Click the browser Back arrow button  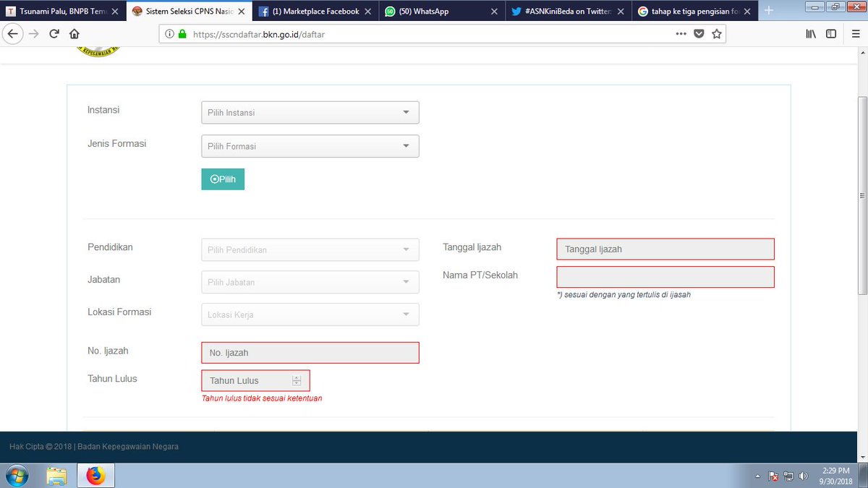pyautogui.click(x=13, y=34)
